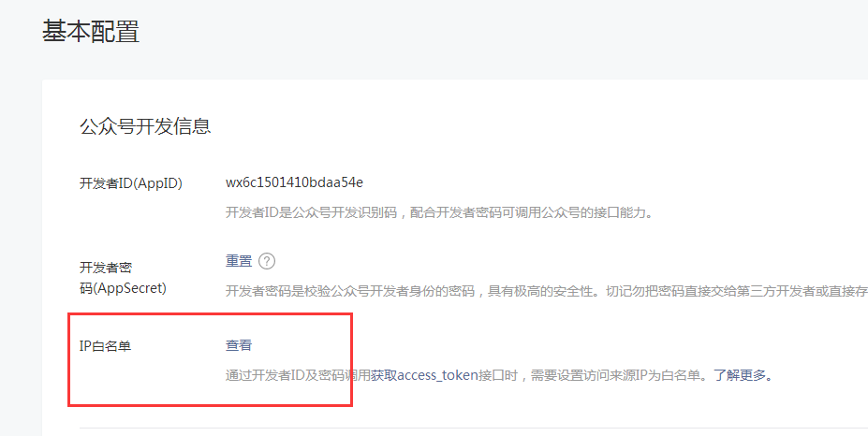Viewport: 868px width, 436px height.
Task: Click the 公众号开发信息 section heading
Action: [x=145, y=126]
